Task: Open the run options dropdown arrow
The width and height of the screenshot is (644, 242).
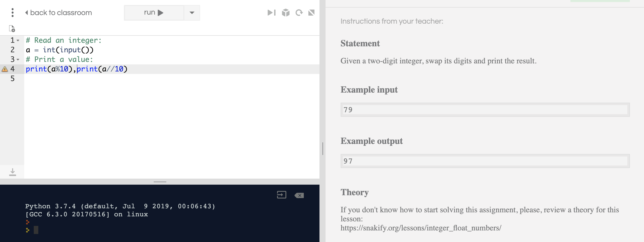Action: click(x=192, y=12)
